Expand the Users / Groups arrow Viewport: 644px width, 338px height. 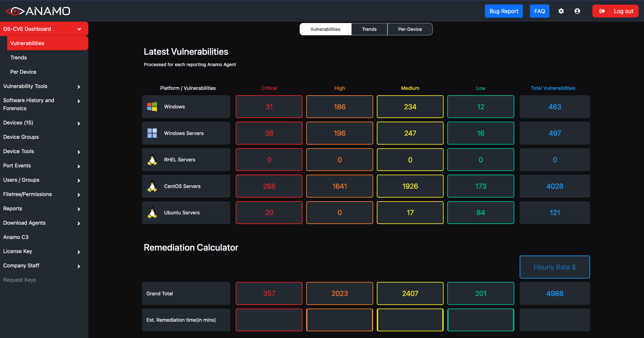[79, 180]
